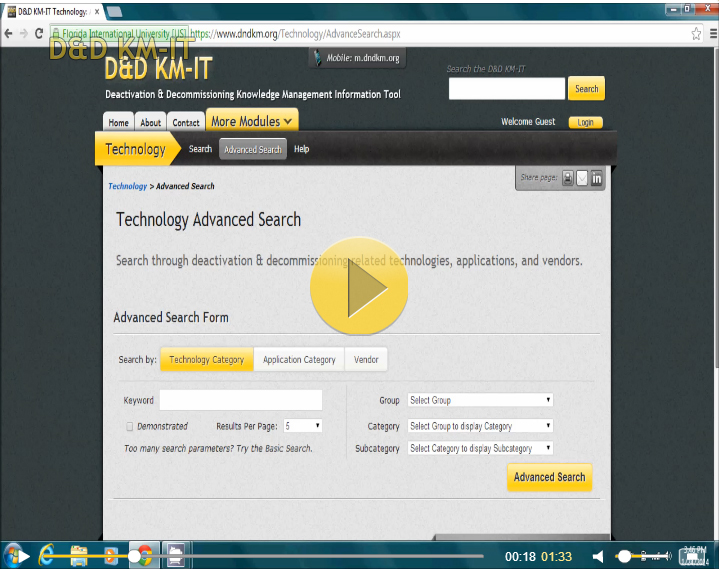Click the browser back arrow
This screenshot has width=719, height=571.
8,33
